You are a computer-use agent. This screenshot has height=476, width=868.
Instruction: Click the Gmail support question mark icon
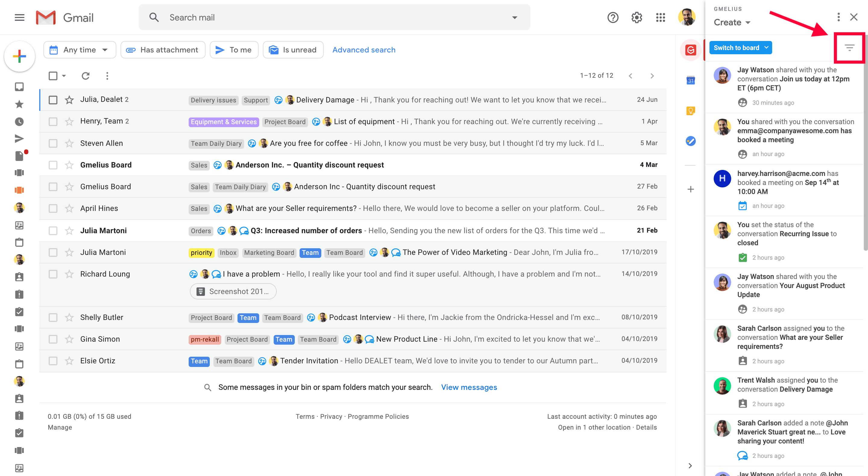pyautogui.click(x=613, y=17)
